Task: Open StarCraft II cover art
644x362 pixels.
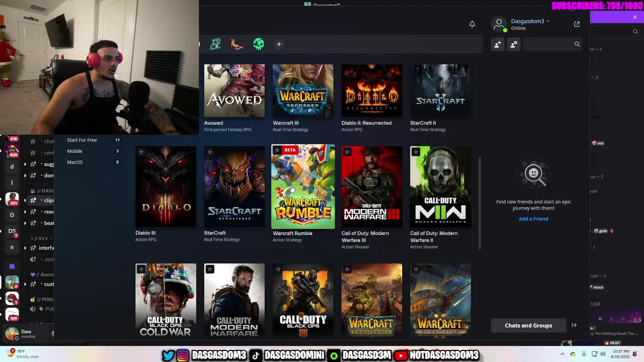Action: click(440, 90)
